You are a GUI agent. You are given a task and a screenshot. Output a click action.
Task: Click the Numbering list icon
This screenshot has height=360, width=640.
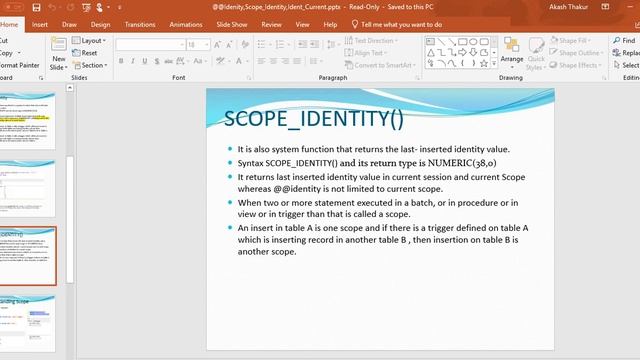(280, 44)
